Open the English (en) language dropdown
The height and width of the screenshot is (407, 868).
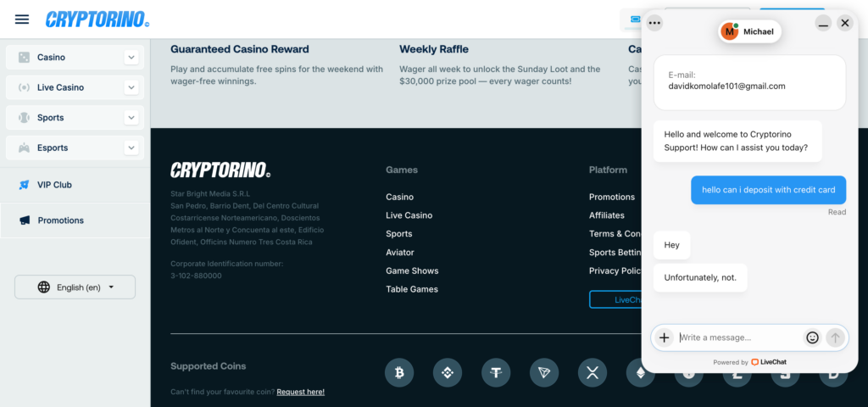click(x=75, y=287)
